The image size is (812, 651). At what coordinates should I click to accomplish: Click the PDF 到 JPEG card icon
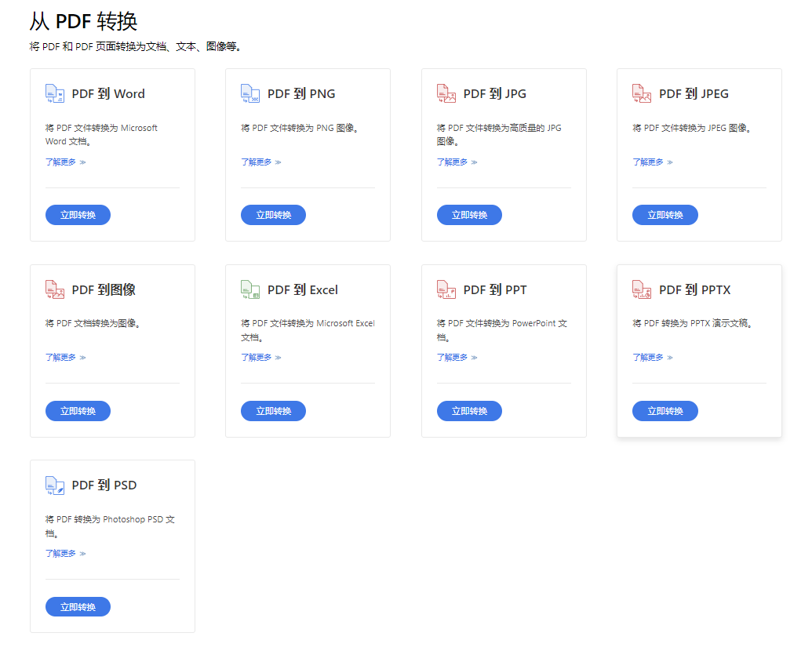[x=642, y=94]
